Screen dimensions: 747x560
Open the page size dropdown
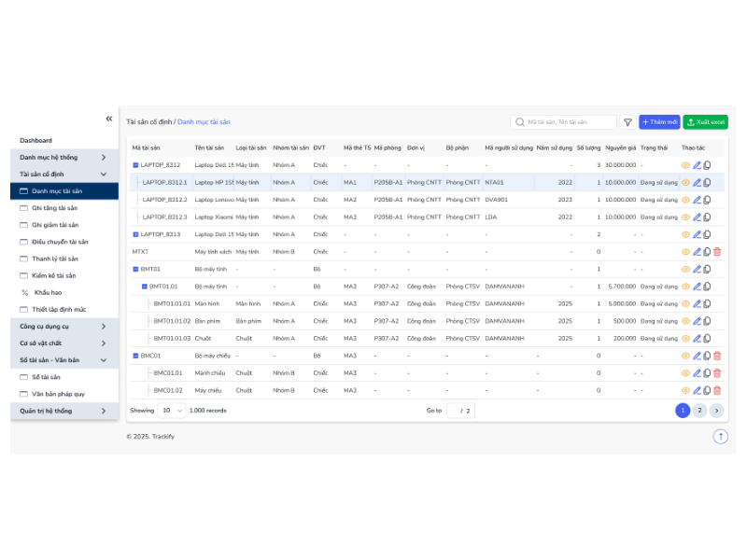tap(171, 411)
